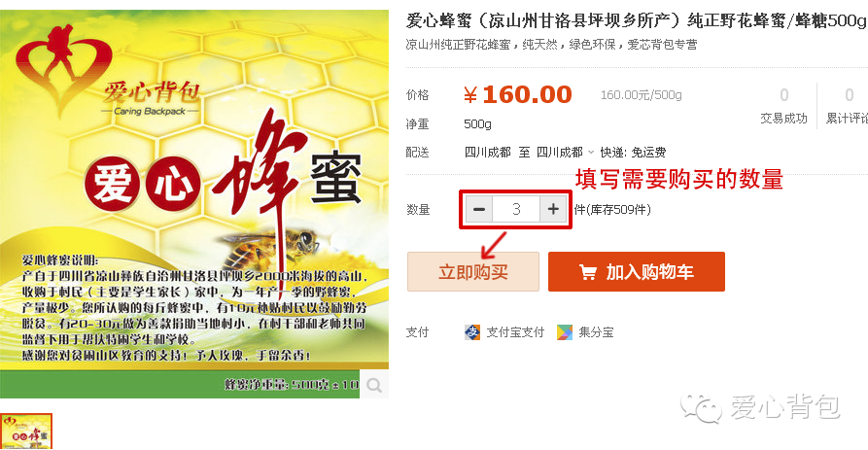
Task: Click the magnifier icon on product image
Action: (374, 384)
